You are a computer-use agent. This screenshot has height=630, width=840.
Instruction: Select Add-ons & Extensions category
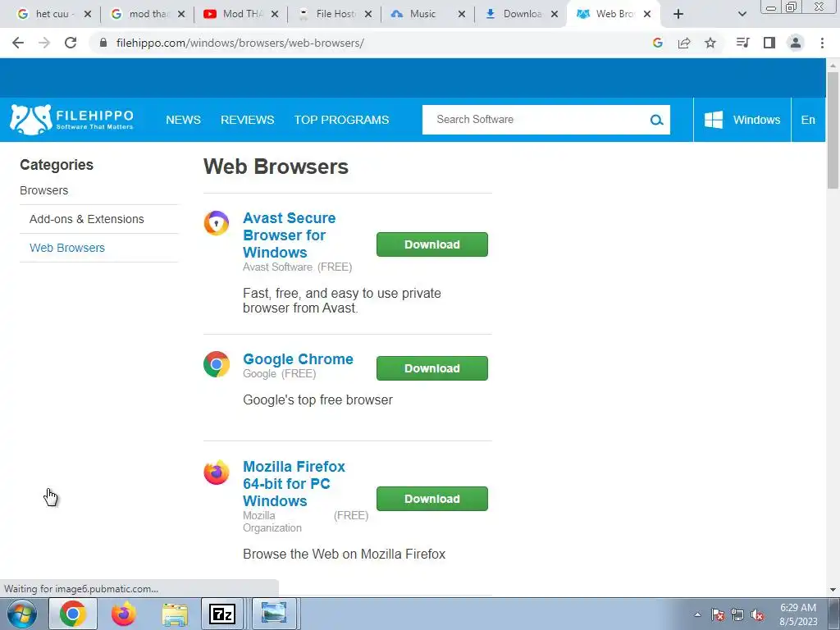(87, 219)
